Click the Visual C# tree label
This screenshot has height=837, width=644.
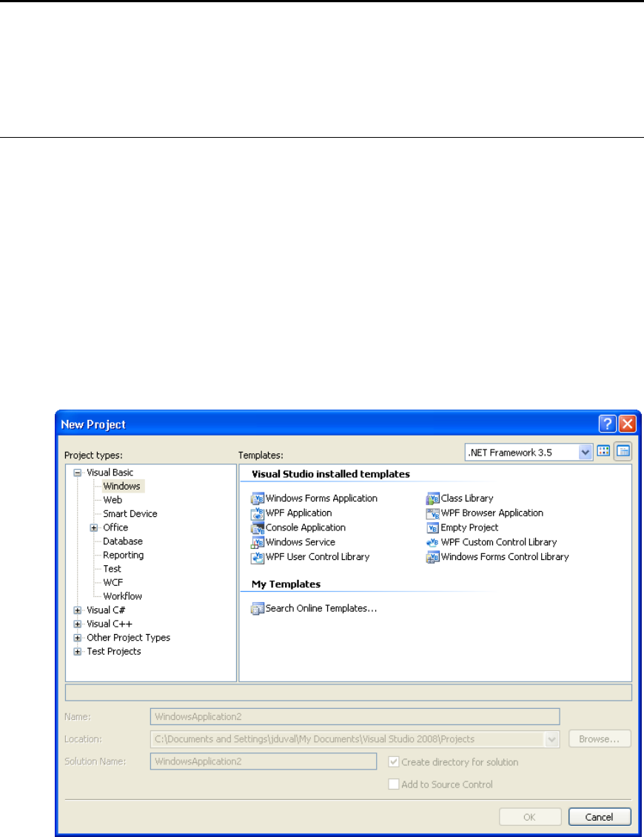106,610
